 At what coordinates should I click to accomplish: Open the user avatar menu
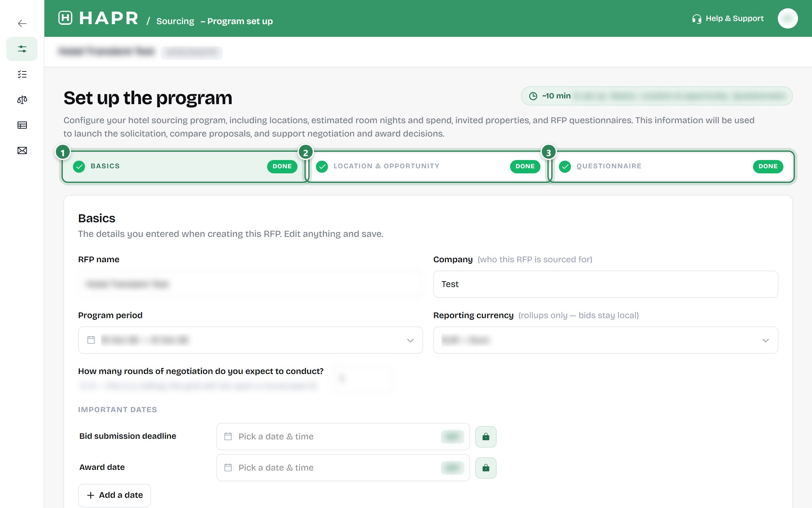point(788,18)
